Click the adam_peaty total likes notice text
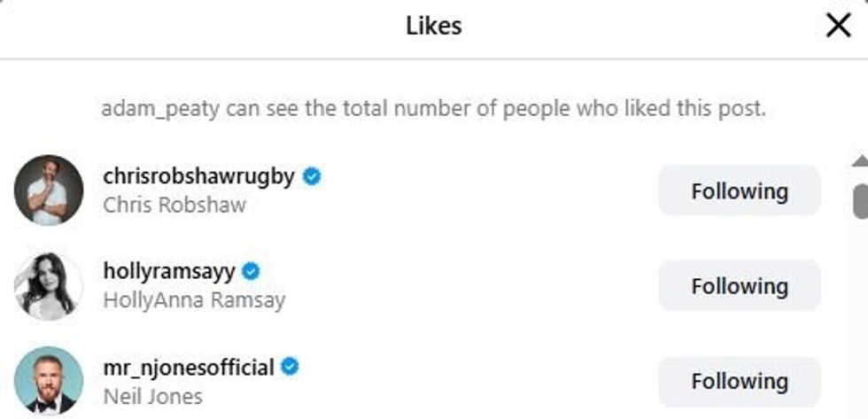 pyautogui.click(x=433, y=110)
